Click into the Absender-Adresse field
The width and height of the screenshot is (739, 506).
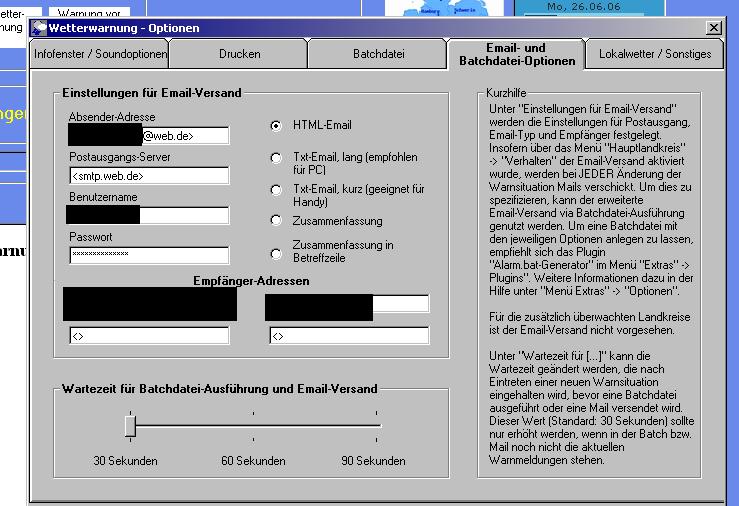pos(184,136)
